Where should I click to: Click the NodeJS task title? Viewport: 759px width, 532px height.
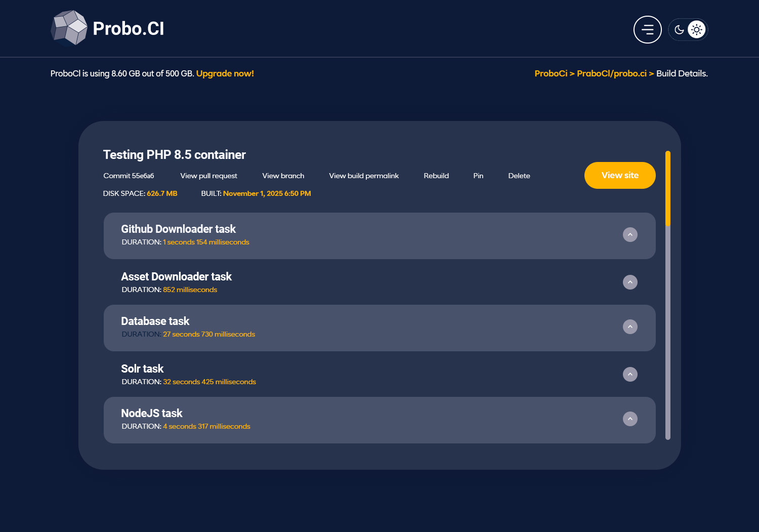[x=152, y=414]
